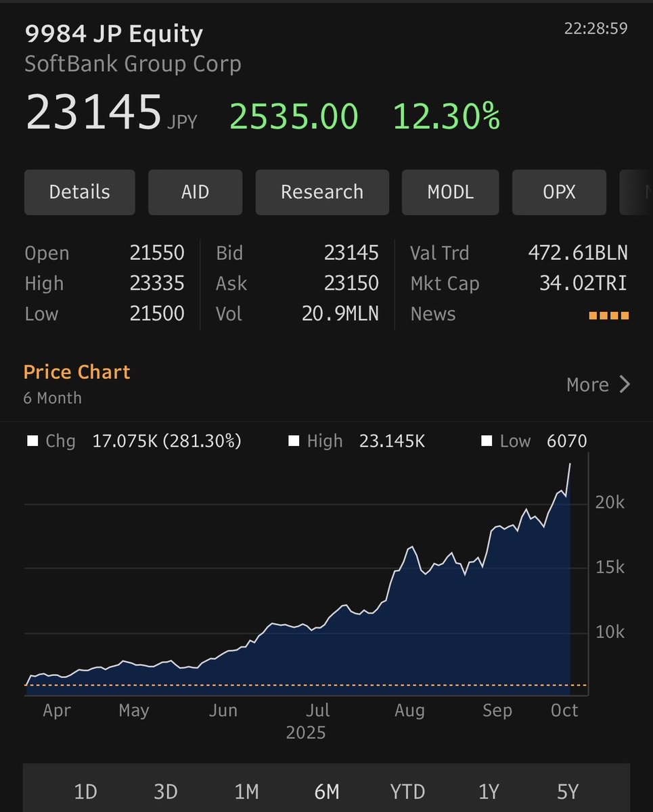Tap the green change value 2535.00
653x812 pixels.
coord(294,116)
